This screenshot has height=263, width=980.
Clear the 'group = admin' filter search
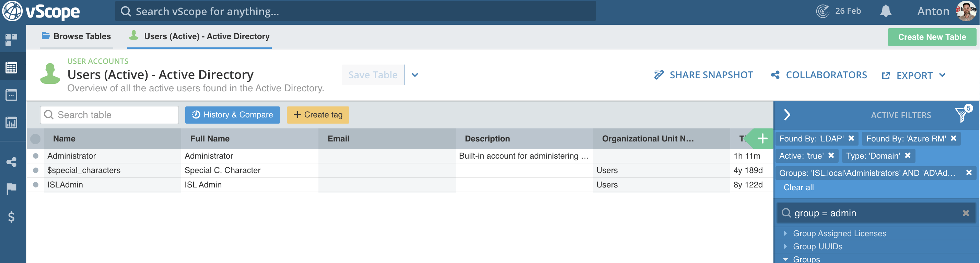(966, 213)
